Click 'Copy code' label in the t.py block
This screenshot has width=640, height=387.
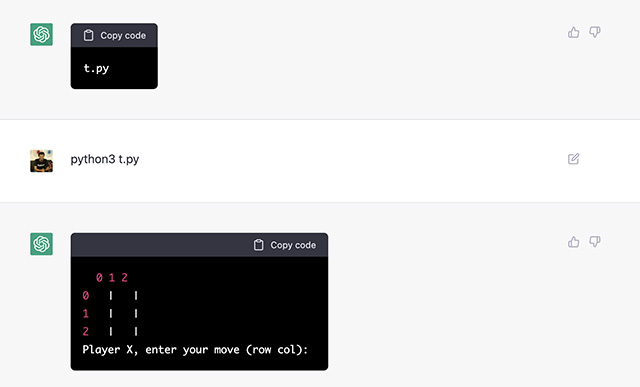coord(123,36)
